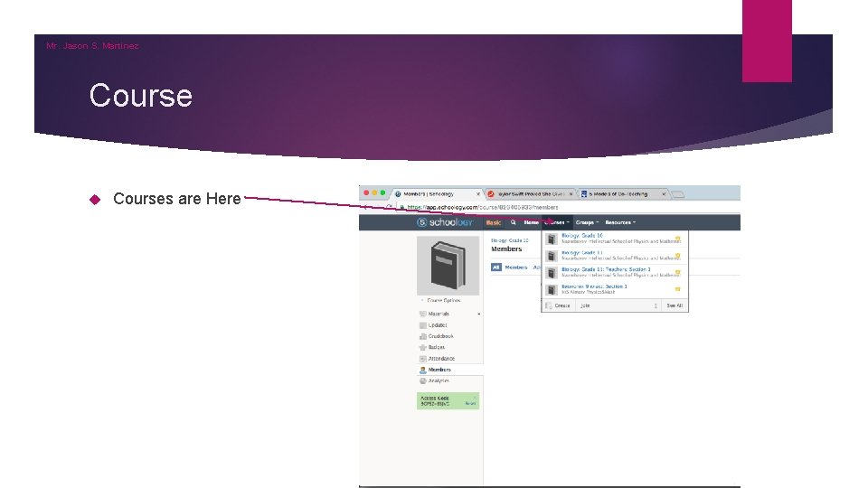The width and height of the screenshot is (868, 488).
Task: Click the book icon beside the Section 1 Teachers course
Action: 552,273
